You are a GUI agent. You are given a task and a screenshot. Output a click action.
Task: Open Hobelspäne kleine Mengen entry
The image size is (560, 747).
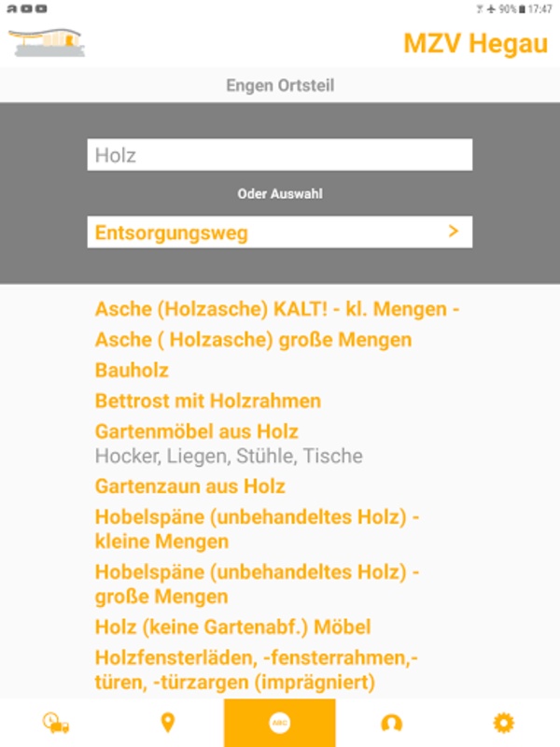coord(258,529)
